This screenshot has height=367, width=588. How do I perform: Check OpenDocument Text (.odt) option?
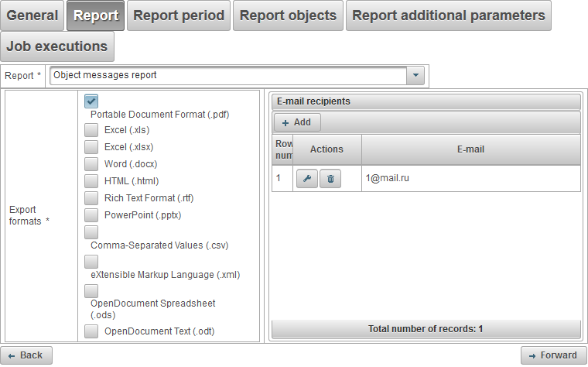point(91,331)
